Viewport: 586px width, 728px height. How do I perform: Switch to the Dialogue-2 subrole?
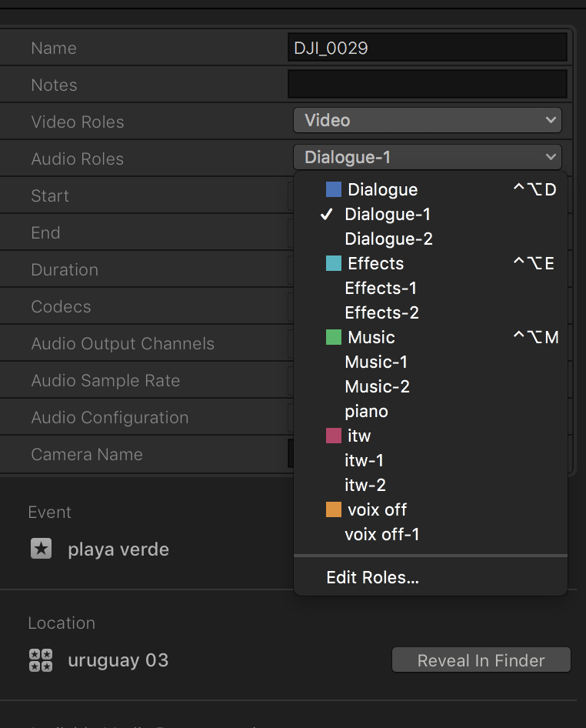point(388,239)
